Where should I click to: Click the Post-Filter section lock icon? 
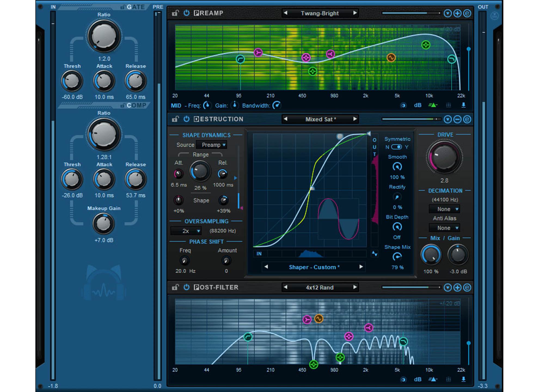pyautogui.click(x=175, y=287)
